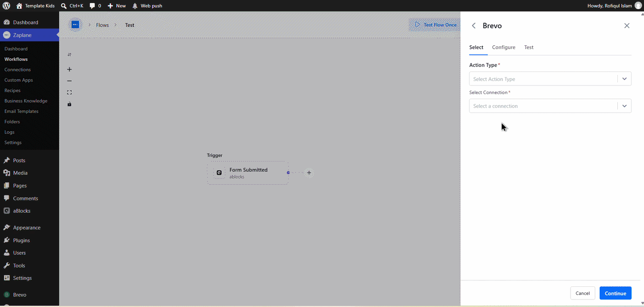Image resolution: width=644 pixels, height=307 pixels.
Task: Open Zaplane Settings submenu item
Action: (13, 142)
